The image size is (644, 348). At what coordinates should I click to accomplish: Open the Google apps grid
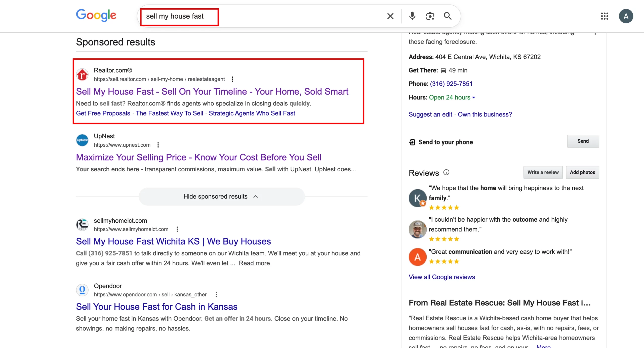point(604,16)
